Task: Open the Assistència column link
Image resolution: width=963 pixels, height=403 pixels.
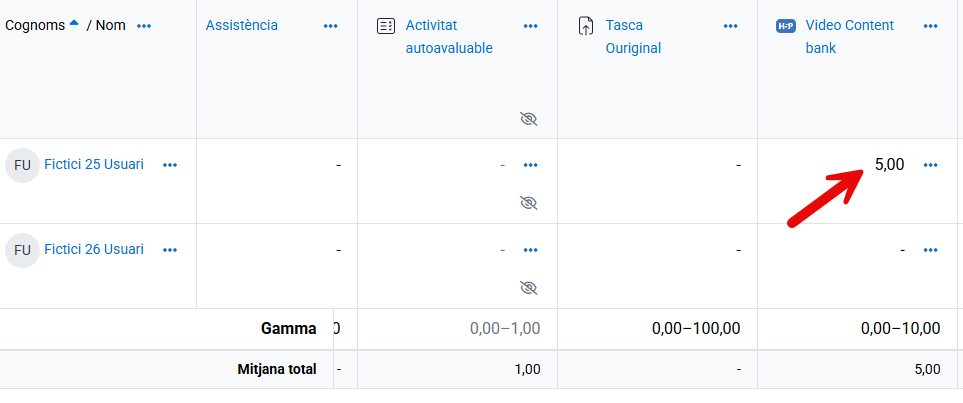Action: click(x=242, y=25)
